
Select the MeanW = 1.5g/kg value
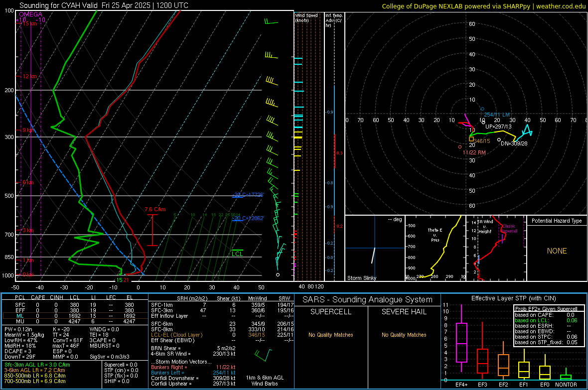tap(24, 335)
